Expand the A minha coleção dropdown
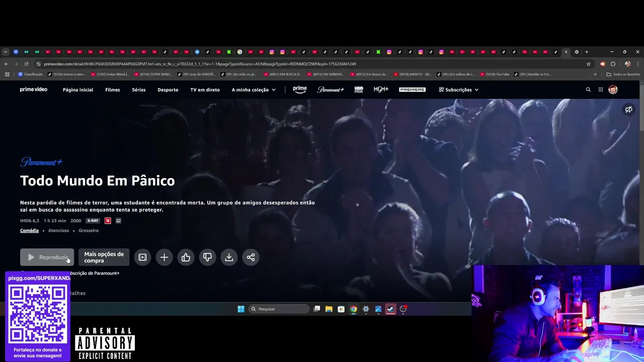 tap(254, 89)
